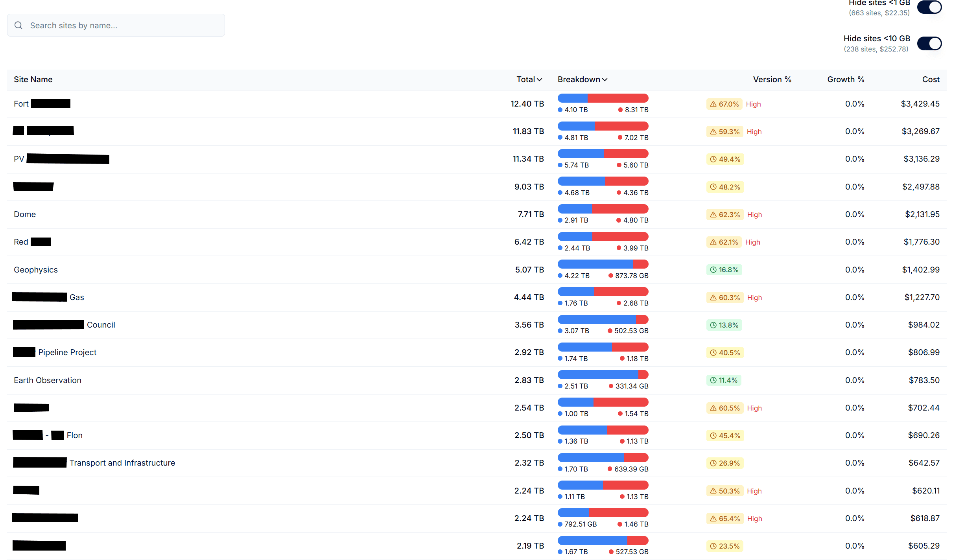The image size is (953, 560).
Task: Click the Version % column header
Action: 772,79
